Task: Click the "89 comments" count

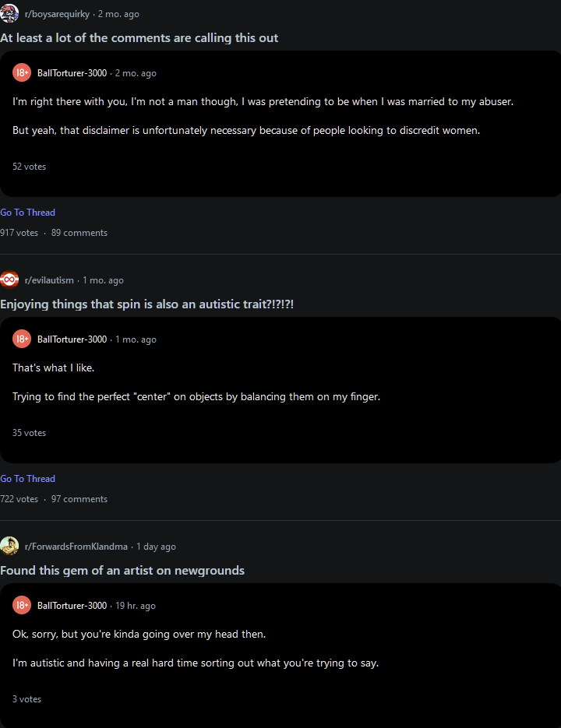Action: pyautogui.click(x=79, y=233)
